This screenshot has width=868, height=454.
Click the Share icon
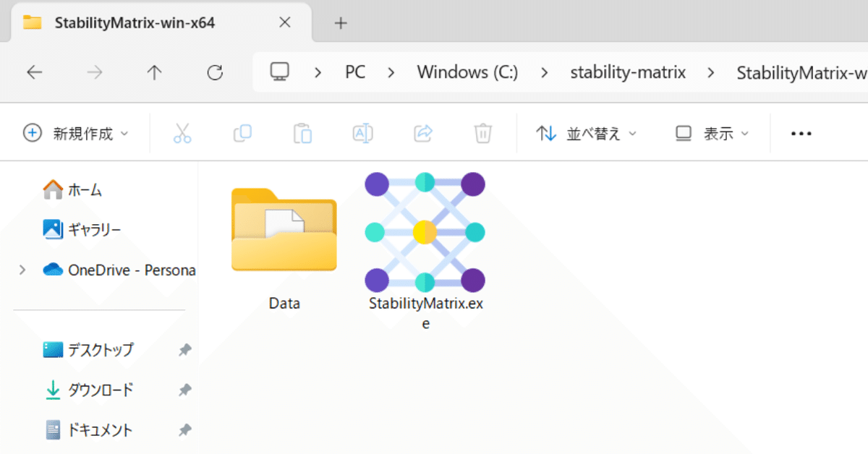[x=422, y=132]
